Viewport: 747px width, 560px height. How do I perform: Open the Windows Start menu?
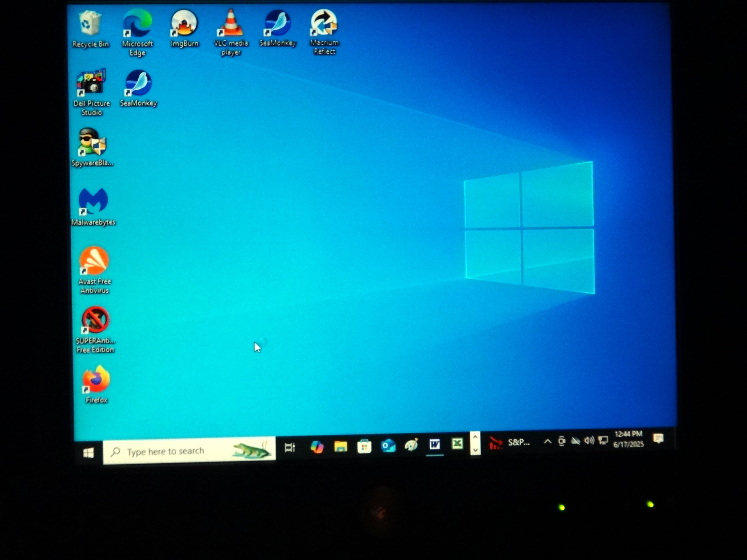click(88, 453)
